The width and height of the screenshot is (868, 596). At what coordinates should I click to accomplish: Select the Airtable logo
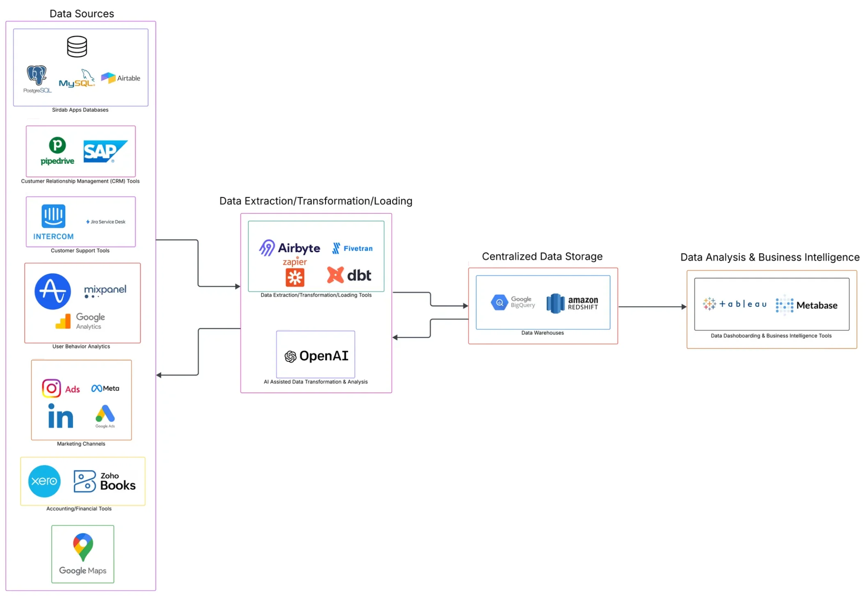pyautogui.click(x=120, y=78)
